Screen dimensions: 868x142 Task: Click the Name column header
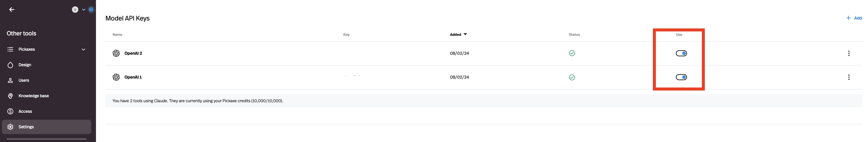click(x=117, y=34)
